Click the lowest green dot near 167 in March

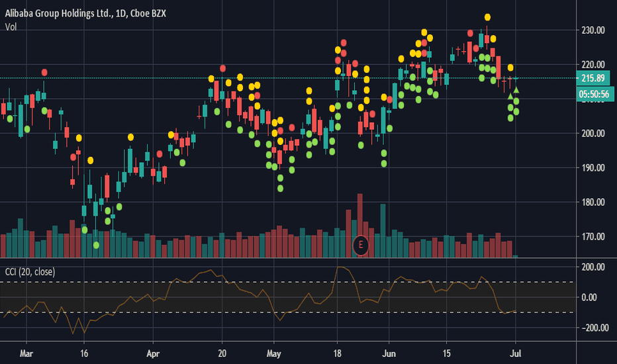pyautogui.click(x=96, y=245)
